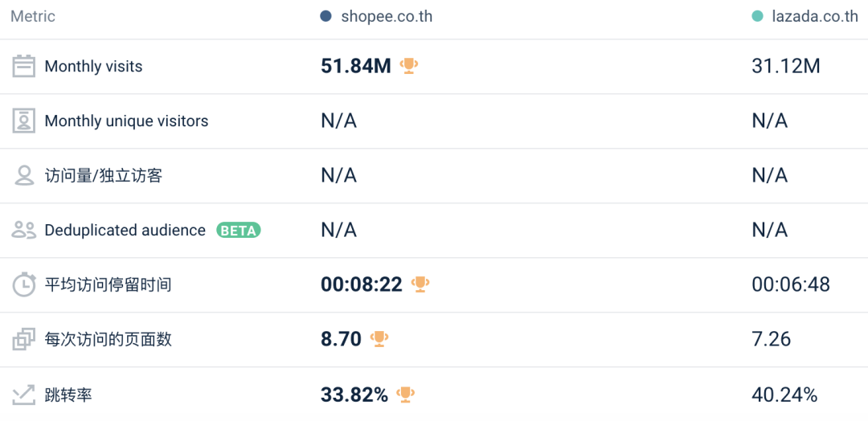868x421 pixels.
Task: Click the stopwatch icon for 平均访问停留时间
Action: pos(24,284)
